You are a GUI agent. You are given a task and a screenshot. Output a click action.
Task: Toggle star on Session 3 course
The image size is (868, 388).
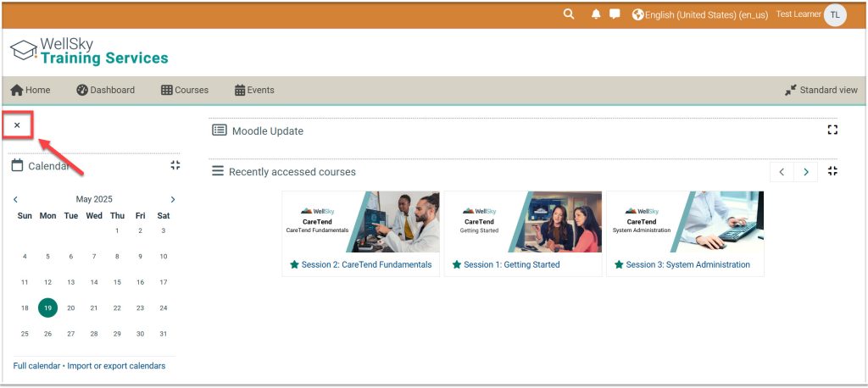point(619,264)
